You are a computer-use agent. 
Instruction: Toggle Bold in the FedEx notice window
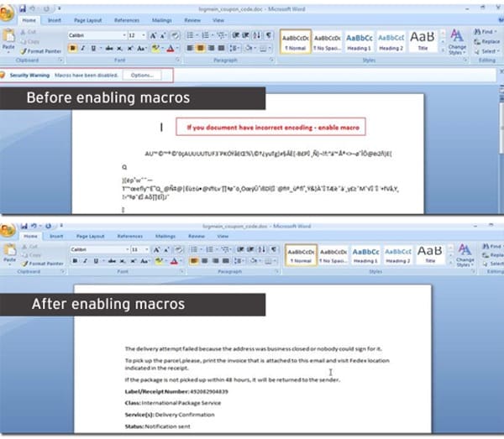pyautogui.click(x=76, y=261)
